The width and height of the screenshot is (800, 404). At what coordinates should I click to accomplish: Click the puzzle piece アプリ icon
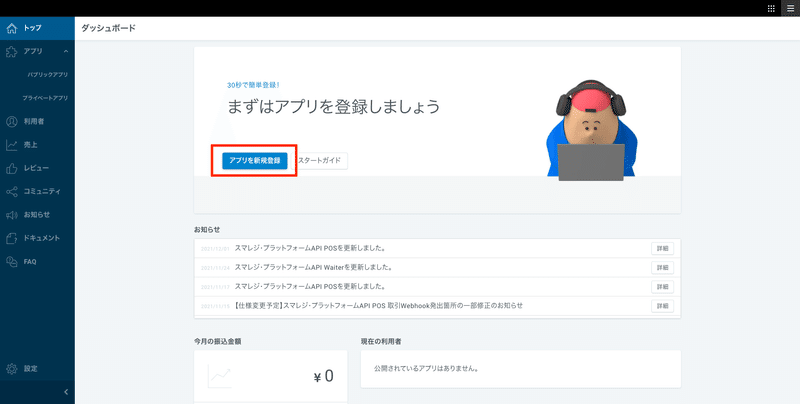point(12,52)
